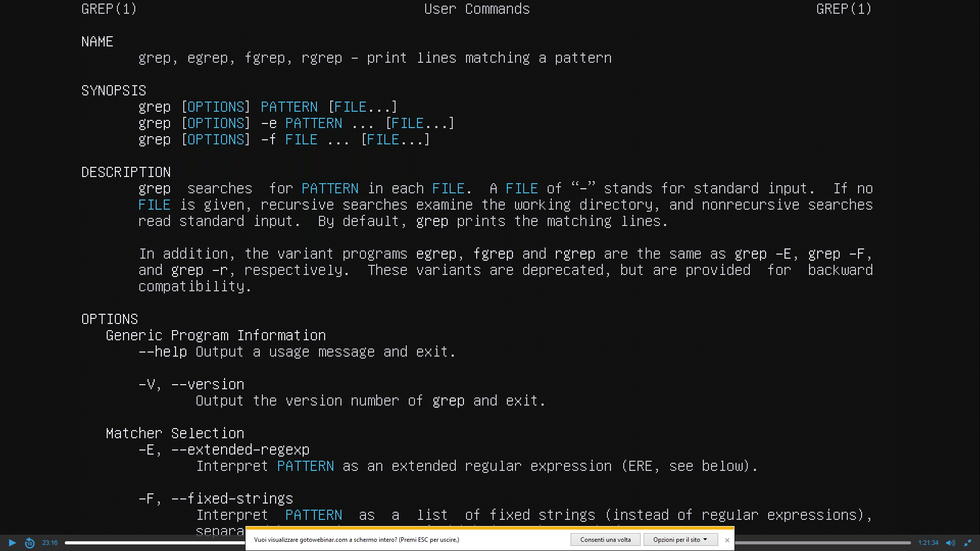Viewport: 980px width, 551px height.
Task: Expand the site options chevron on the notification bar
Action: click(x=705, y=540)
